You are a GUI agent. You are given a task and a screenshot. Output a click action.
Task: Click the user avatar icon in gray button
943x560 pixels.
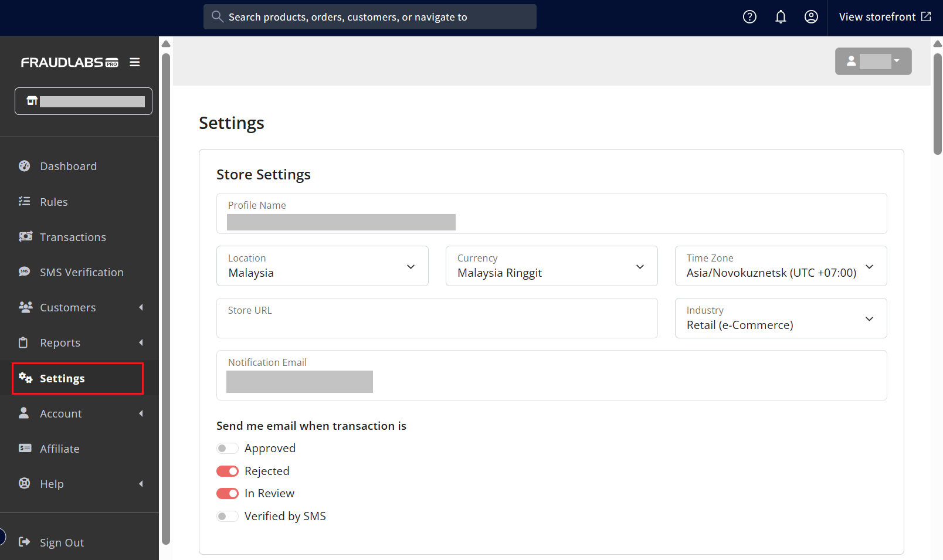pos(852,61)
